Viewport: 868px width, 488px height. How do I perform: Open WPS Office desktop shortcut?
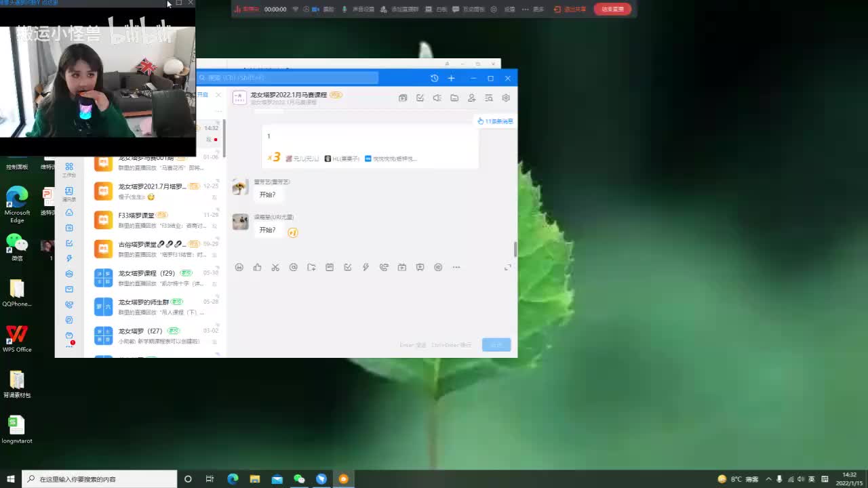click(17, 339)
